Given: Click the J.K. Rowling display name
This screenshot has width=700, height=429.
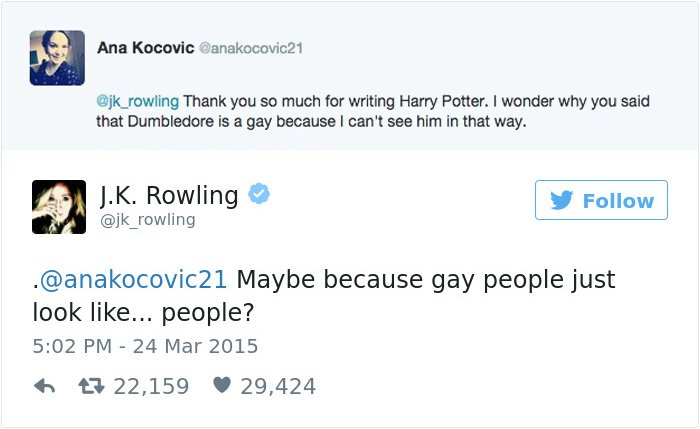Looking at the screenshot, I should click(169, 194).
